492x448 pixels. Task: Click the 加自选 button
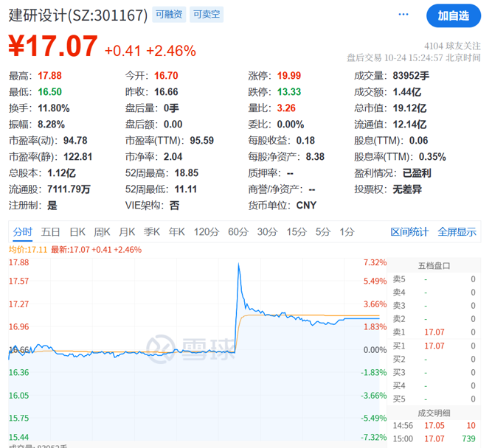click(x=453, y=15)
